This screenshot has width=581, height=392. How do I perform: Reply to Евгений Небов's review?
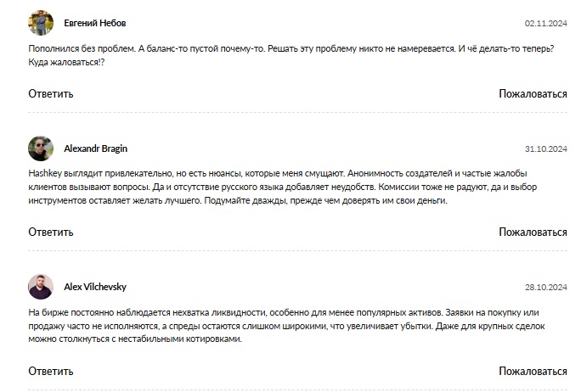pyautogui.click(x=50, y=94)
